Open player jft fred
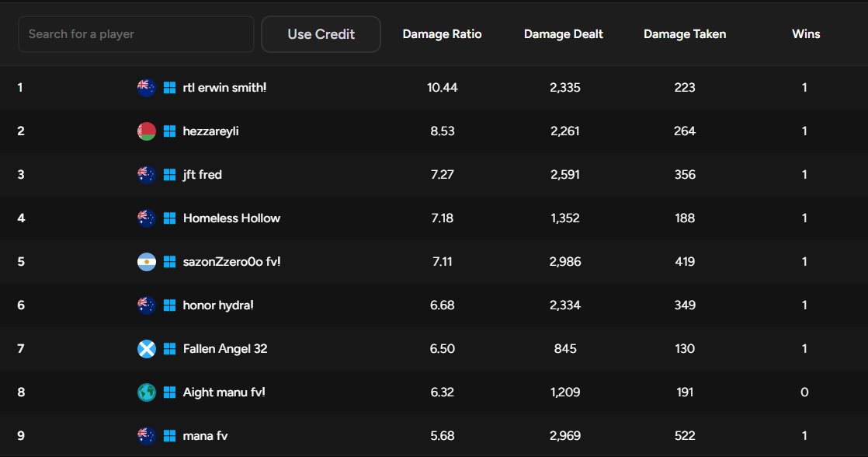 202,175
